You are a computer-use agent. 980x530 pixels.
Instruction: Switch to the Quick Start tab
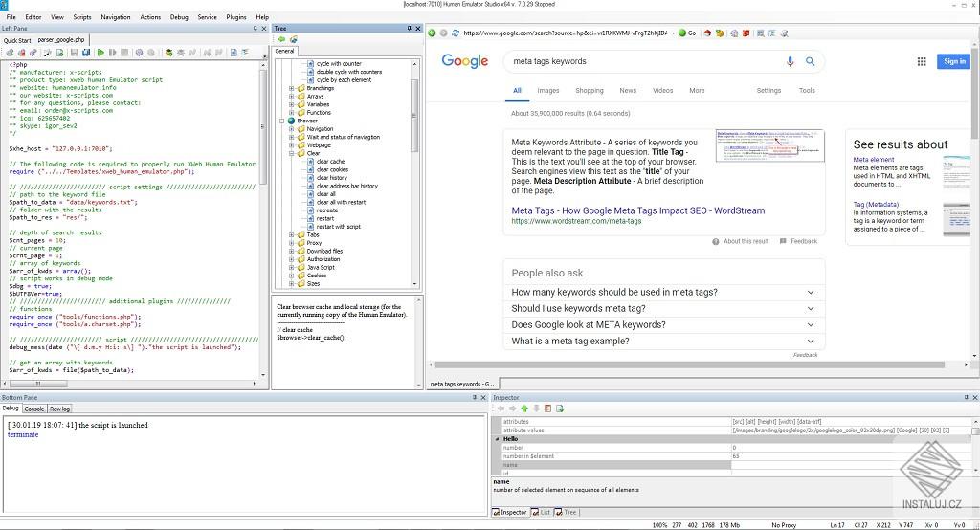coord(17,40)
